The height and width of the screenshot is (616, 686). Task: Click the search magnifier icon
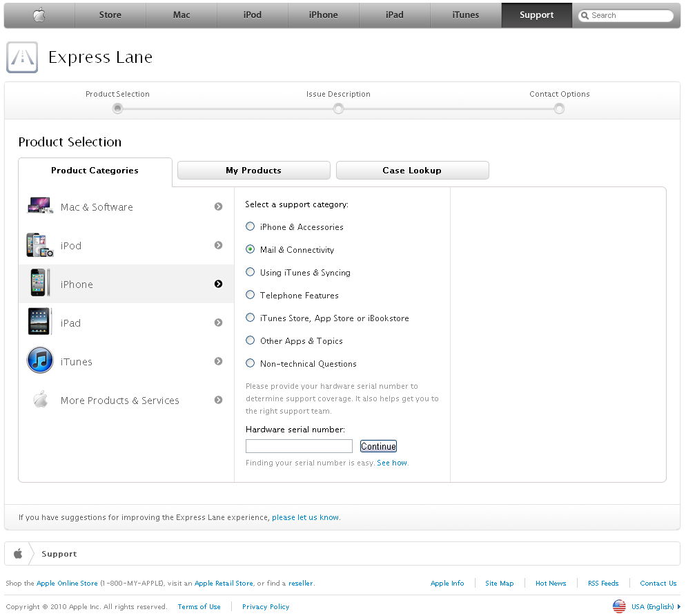(585, 16)
